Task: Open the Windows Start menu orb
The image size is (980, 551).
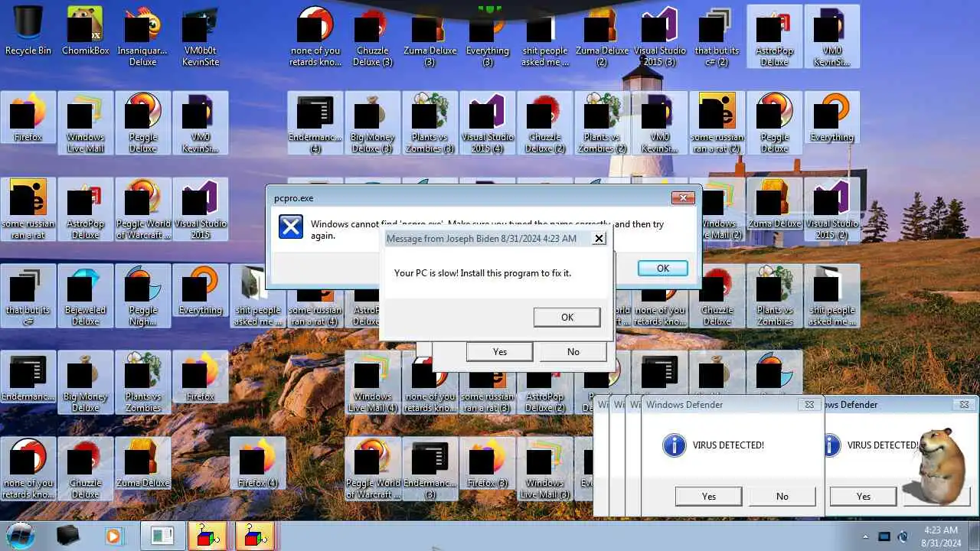Action: point(21,535)
